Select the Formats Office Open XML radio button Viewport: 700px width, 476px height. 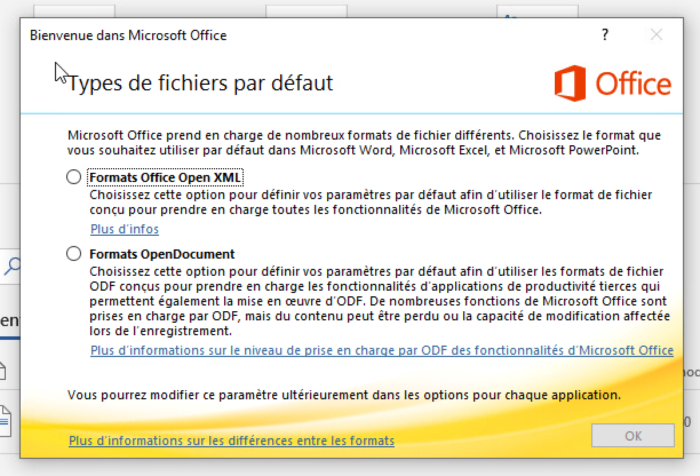[74, 177]
